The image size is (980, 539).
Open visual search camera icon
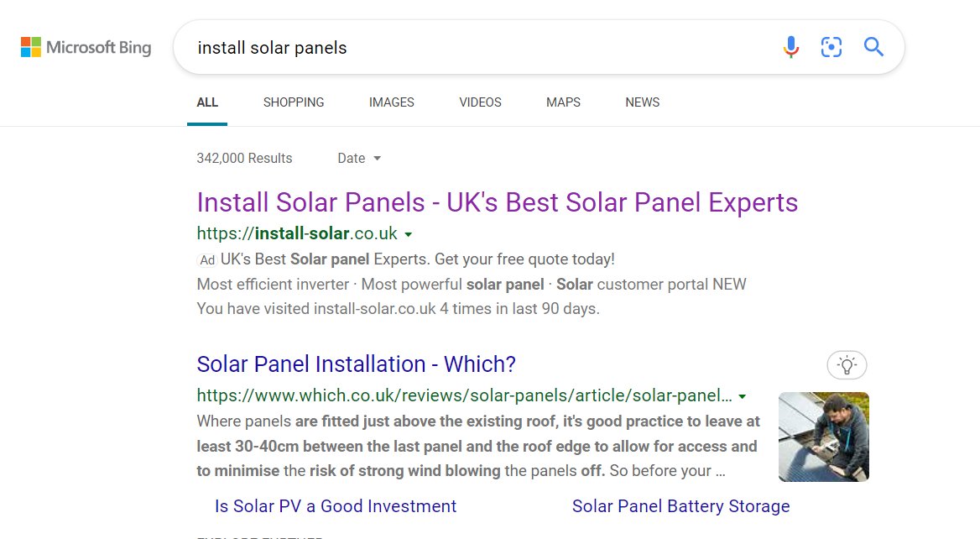tap(831, 47)
